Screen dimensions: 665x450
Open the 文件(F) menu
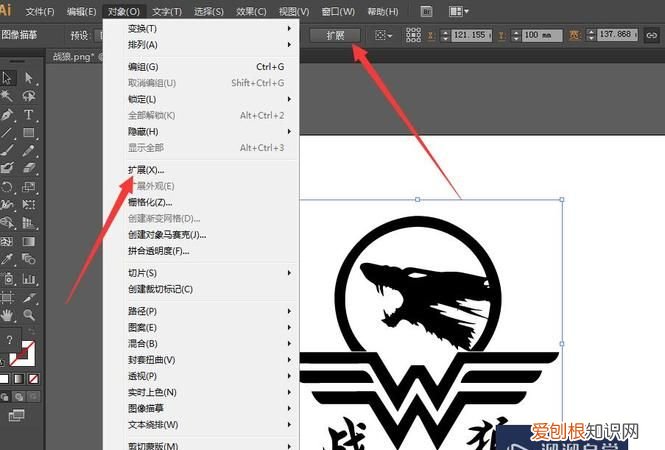(40, 12)
